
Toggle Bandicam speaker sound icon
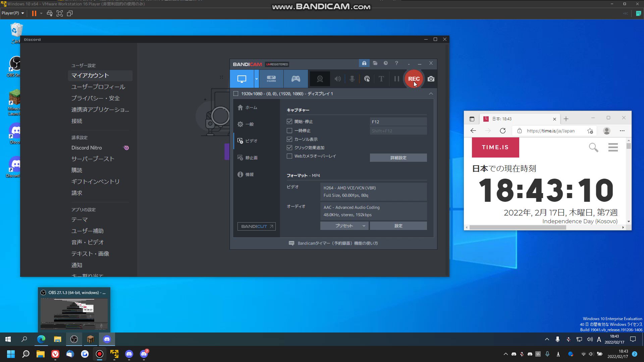coord(337,79)
